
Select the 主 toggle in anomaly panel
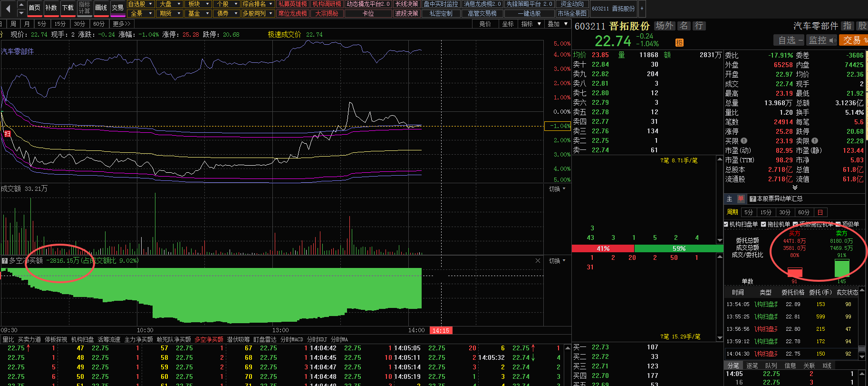click(x=730, y=199)
